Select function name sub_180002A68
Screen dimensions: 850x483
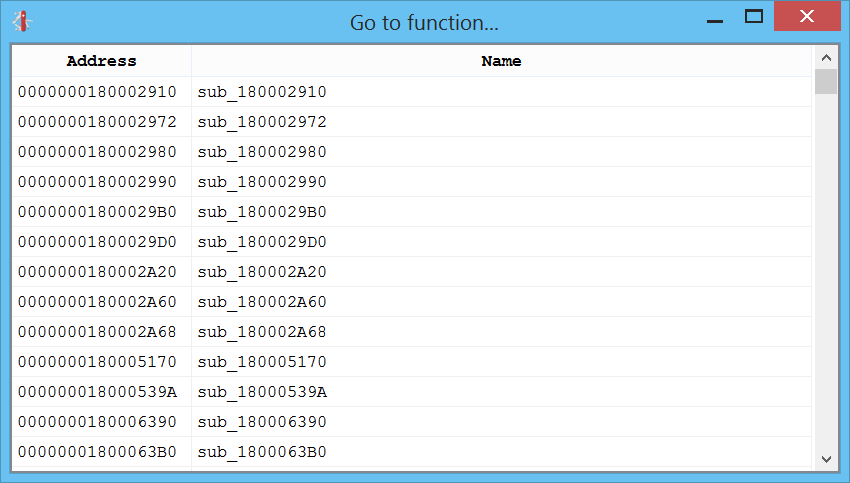point(262,332)
